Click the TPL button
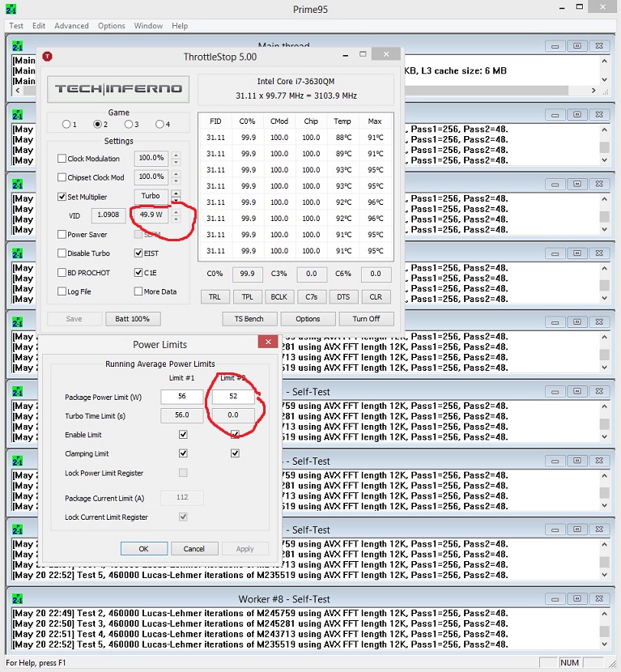 247,297
